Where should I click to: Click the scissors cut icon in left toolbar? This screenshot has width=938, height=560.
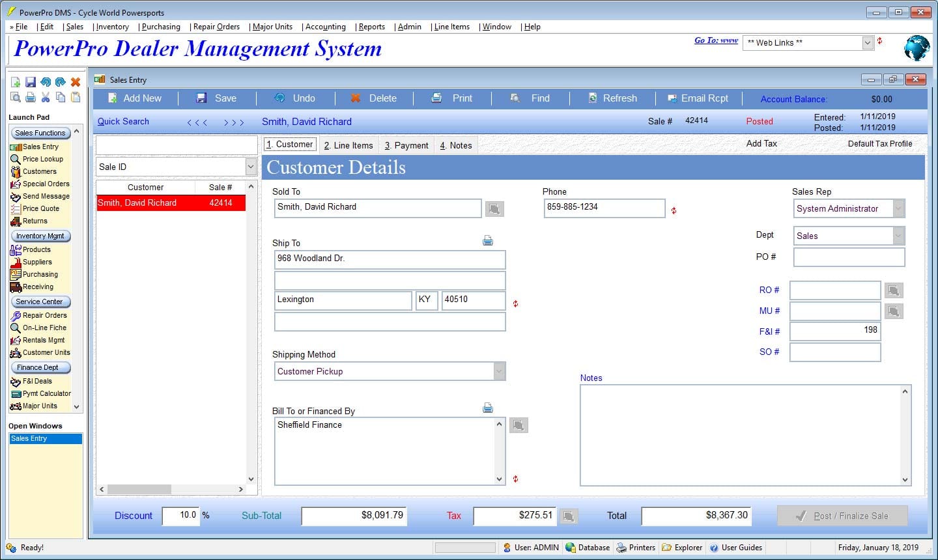[46, 97]
